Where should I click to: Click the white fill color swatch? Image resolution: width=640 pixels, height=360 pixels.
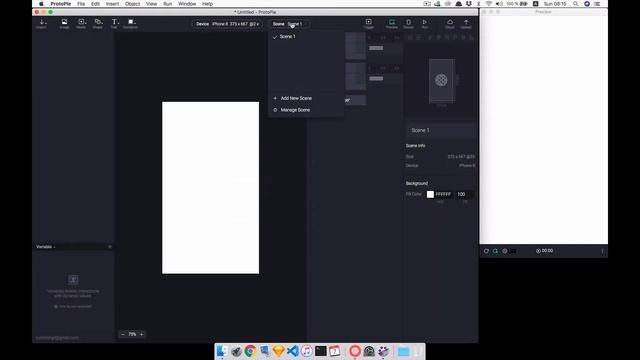point(430,194)
